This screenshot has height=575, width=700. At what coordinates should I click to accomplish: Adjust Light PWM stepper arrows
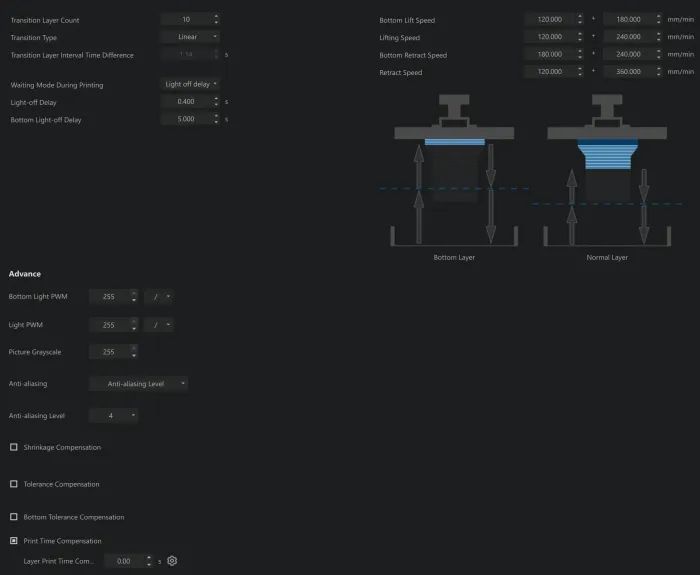click(134, 325)
